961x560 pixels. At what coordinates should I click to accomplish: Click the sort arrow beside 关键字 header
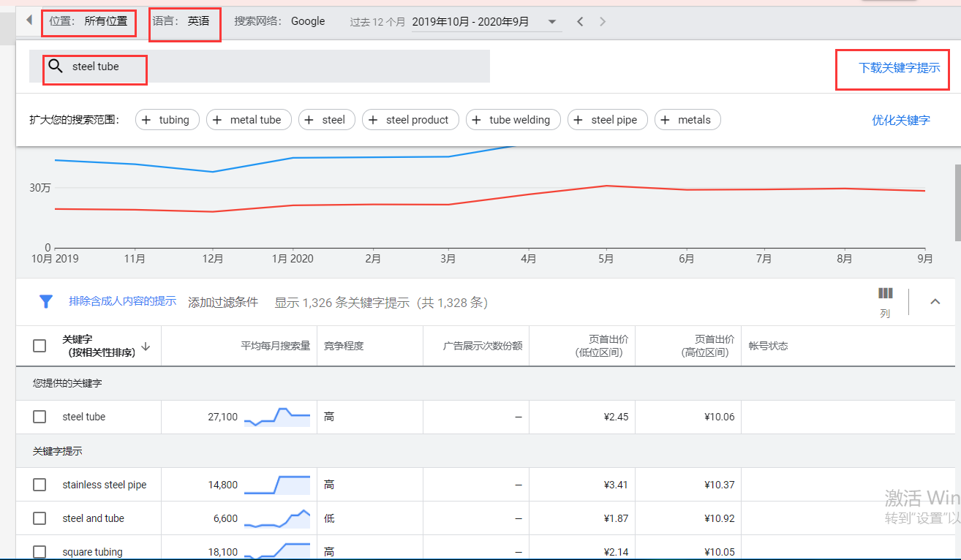(x=146, y=347)
